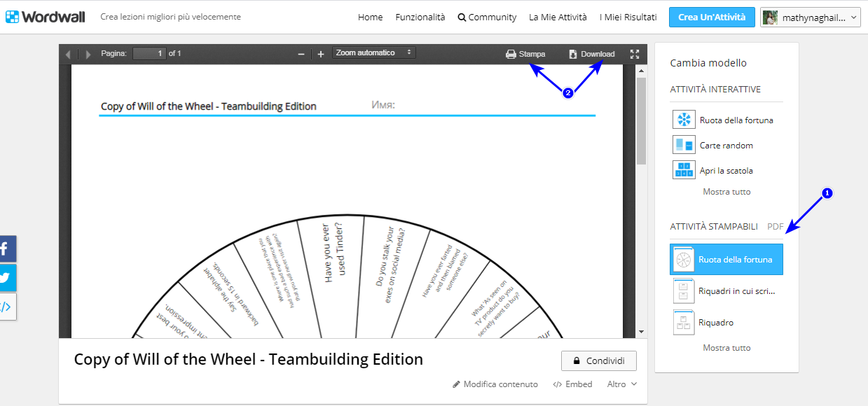
Task: Zoom out using the minus icon
Action: tap(301, 52)
